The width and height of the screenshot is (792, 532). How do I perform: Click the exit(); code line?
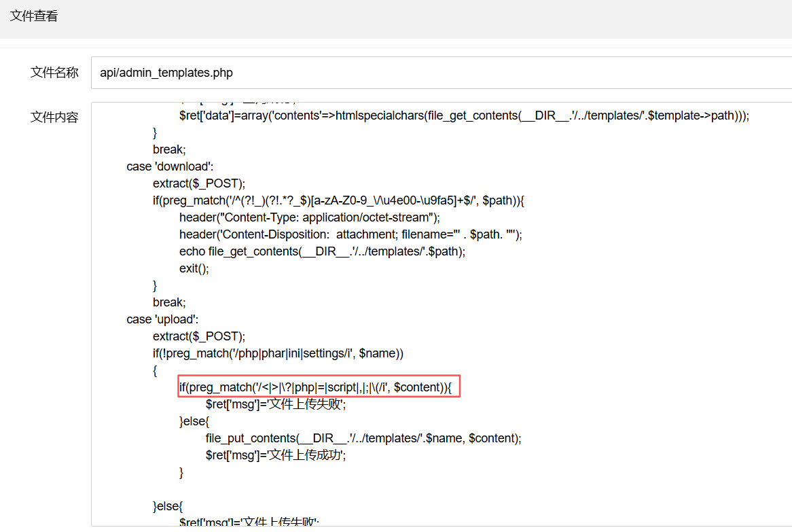[x=194, y=268]
